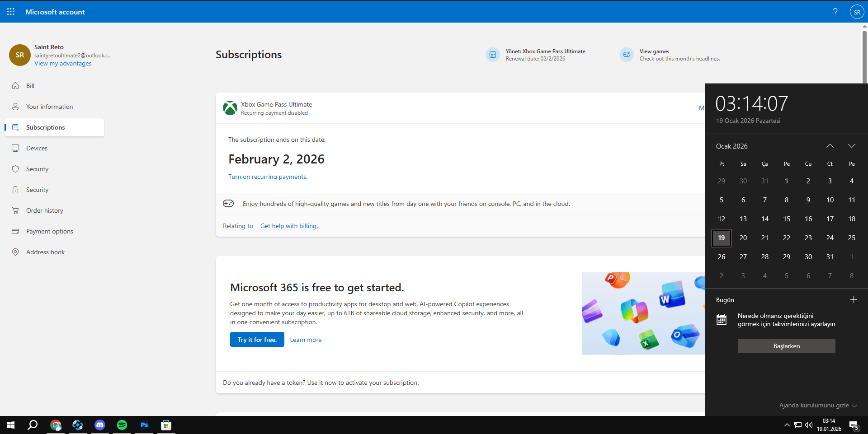
Task: Open the help question mark icon
Action: [x=835, y=12]
